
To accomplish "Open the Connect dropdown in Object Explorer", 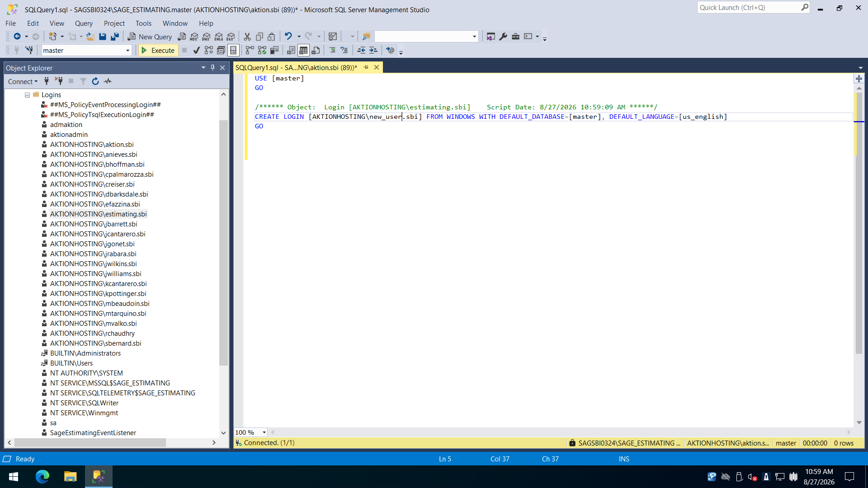I will click(23, 82).
